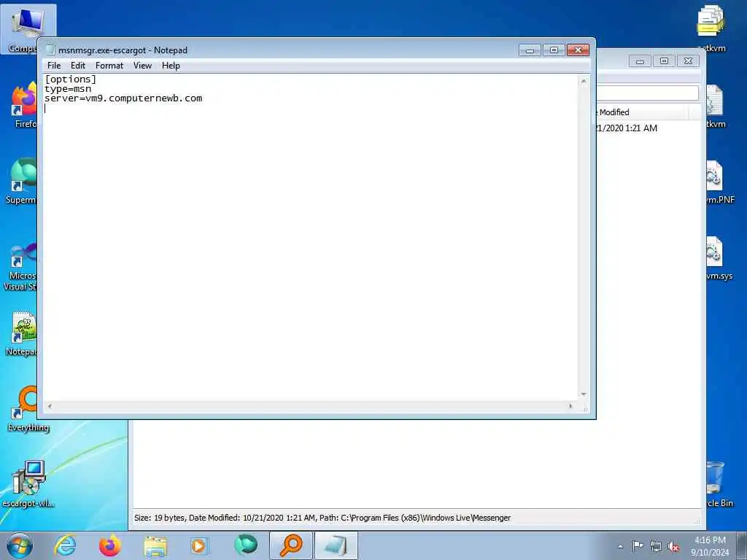This screenshot has height=560, width=747.
Task: Select the Everything desktop shortcut
Action: pyautogui.click(x=28, y=408)
